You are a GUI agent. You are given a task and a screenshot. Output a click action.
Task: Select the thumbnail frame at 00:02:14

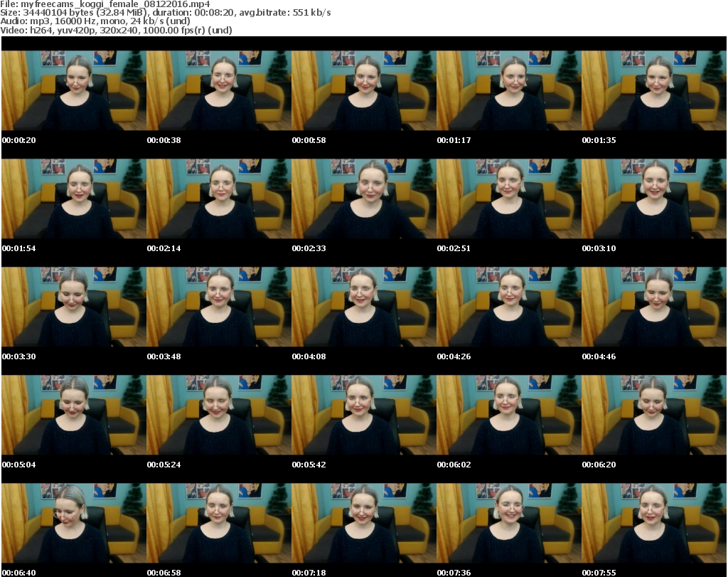point(219,198)
